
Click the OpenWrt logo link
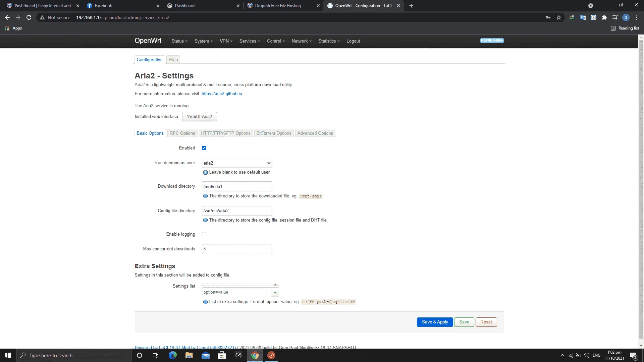[148, 41]
